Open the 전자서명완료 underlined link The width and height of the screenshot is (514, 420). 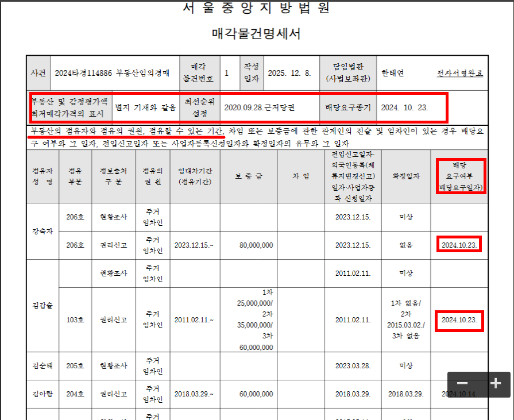[x=459, y=73]
